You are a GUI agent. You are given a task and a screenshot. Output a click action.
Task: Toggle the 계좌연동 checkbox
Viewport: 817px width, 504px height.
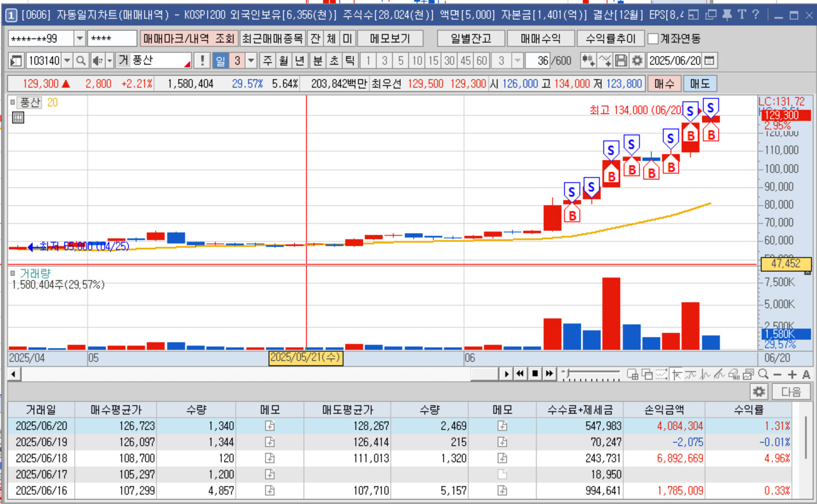pos(653,39)
